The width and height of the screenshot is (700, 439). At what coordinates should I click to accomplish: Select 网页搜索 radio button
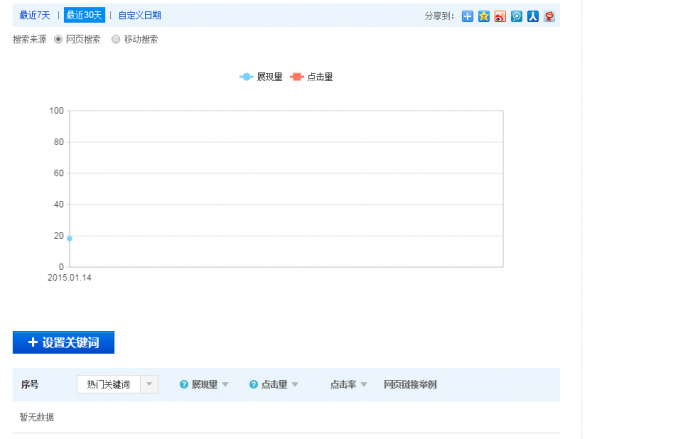58,39
